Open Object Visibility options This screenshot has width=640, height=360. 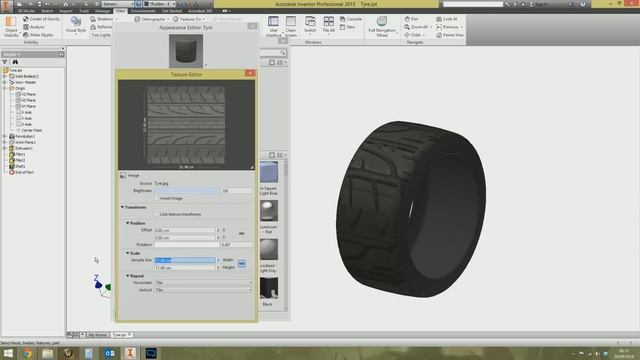(x=11, y=27)
